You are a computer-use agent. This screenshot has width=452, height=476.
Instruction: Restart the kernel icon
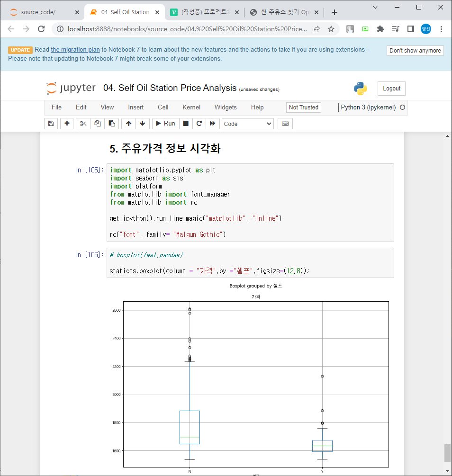click(199, 124)
